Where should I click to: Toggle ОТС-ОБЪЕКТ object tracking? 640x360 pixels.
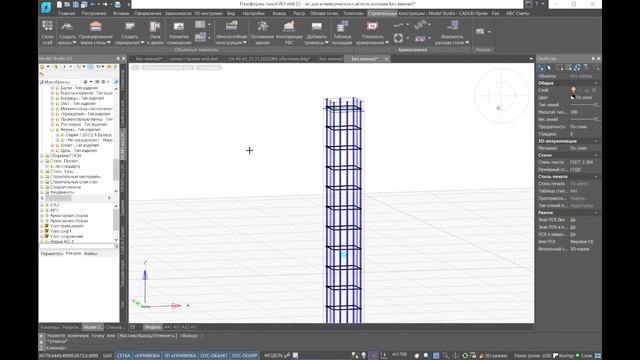click(214, 356)
